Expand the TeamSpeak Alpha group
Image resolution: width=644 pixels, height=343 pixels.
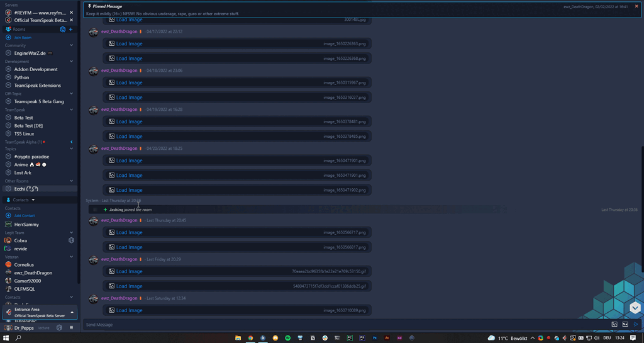(x=71, y=142)
